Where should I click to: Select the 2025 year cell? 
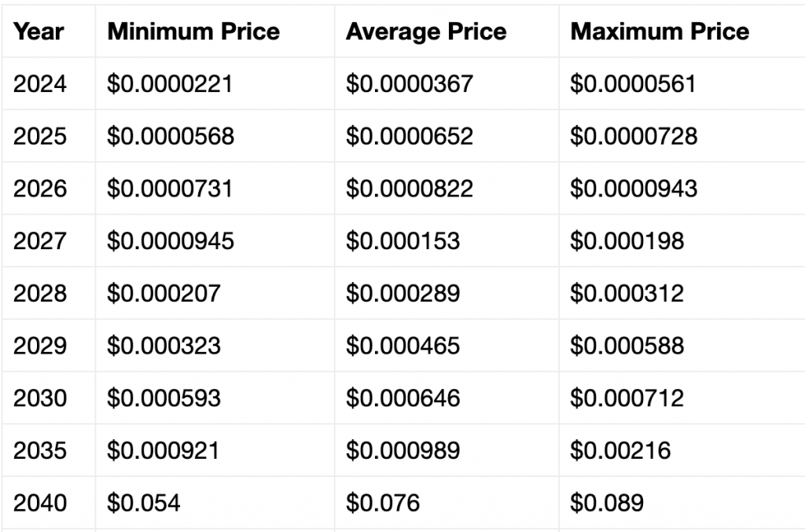click(x=40, y=136)
